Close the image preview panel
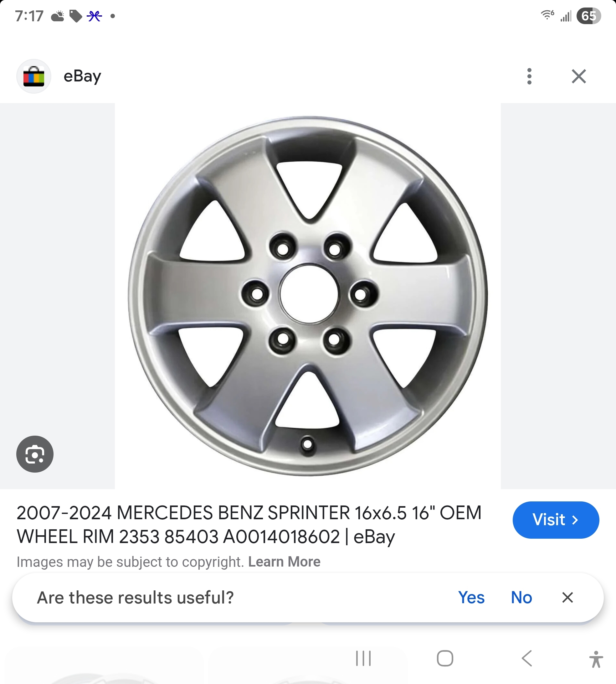The image size is (616, 684). pyautogui.click(x=579, y=76)
